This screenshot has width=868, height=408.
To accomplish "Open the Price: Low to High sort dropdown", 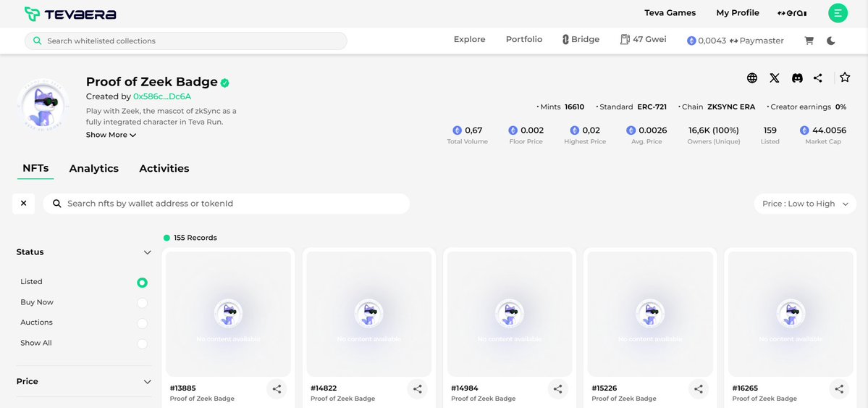I will pyautogui.click(x=805, y=204).
